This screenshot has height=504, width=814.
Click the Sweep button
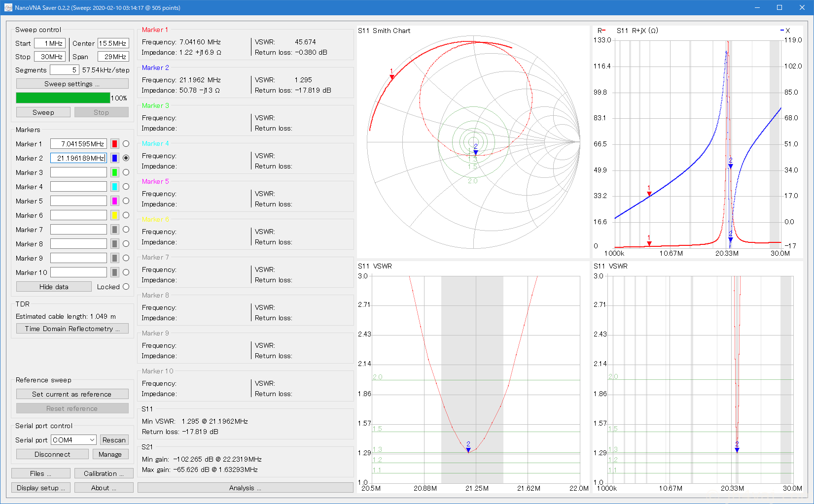tap(43, 112)
